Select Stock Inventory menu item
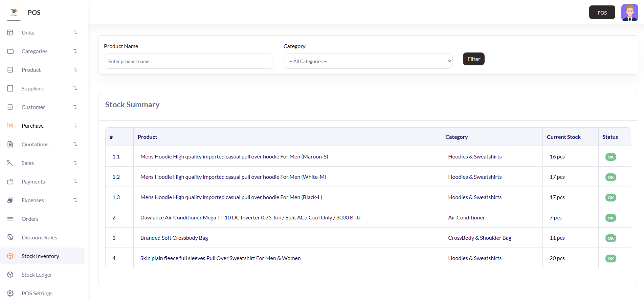Image resolution: width=644 pixels, height=300 pixels. coord(40,256)
